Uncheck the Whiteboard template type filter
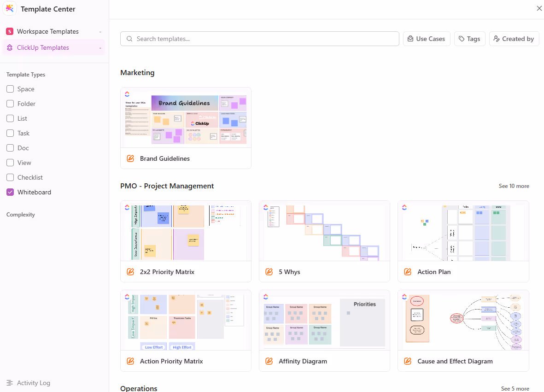The image size is (544, 392). pyautogui.click(x=10, y=192)
